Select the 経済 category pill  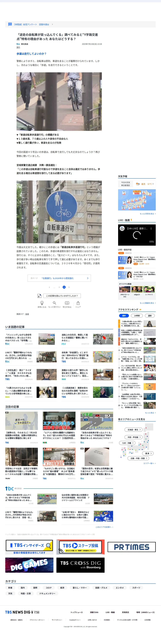click(x=62, y=587)
